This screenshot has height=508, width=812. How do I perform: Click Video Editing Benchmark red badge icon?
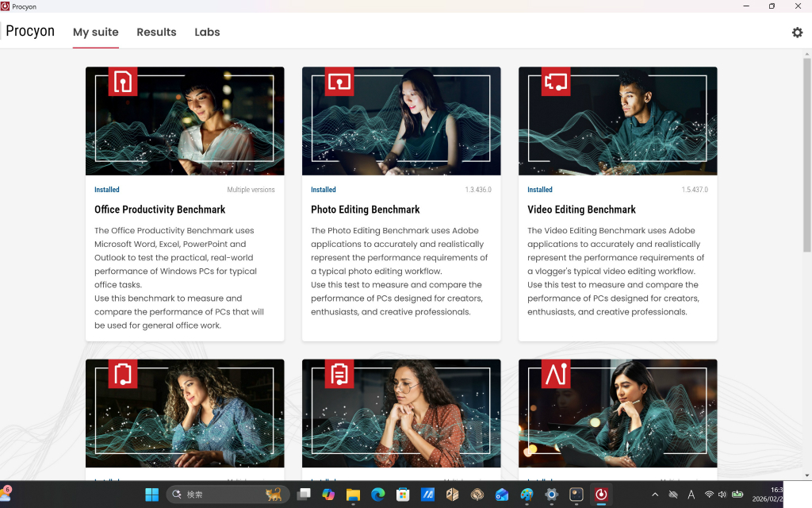point(556,82)
